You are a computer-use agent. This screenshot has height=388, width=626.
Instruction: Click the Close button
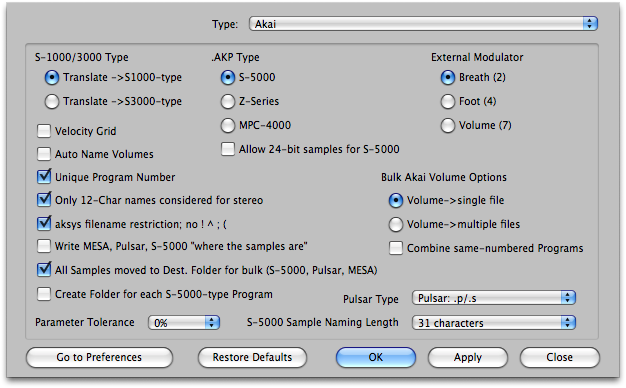[560, 357]
